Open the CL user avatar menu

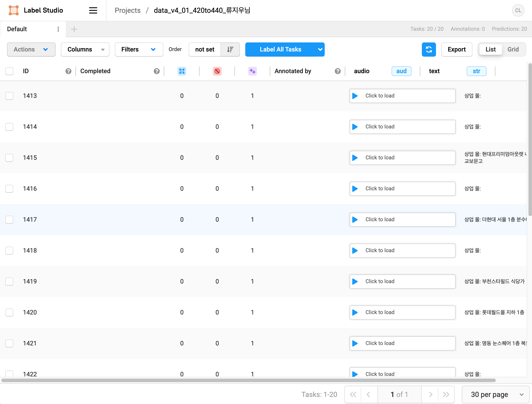tap(518, 10)
